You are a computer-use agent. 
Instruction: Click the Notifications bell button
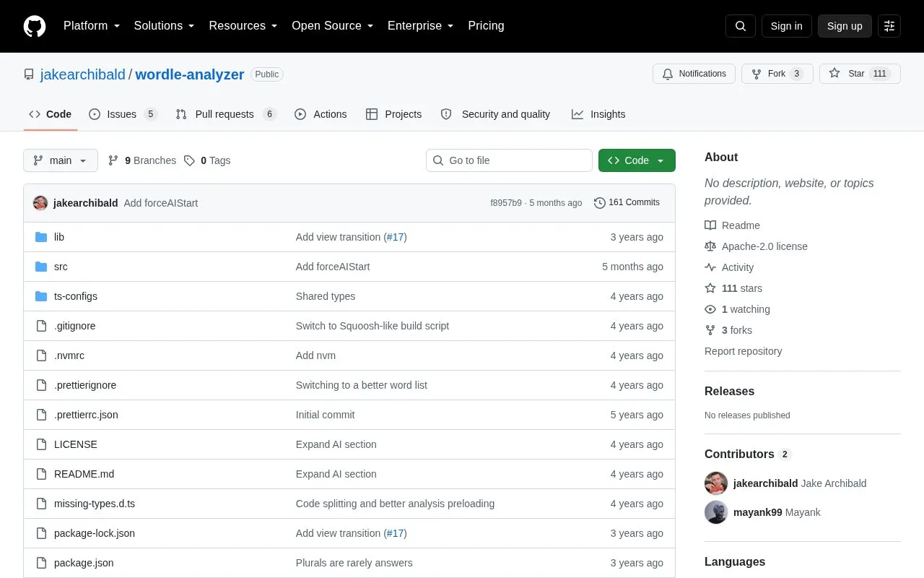pyautogui.click(x=694, y=74)
